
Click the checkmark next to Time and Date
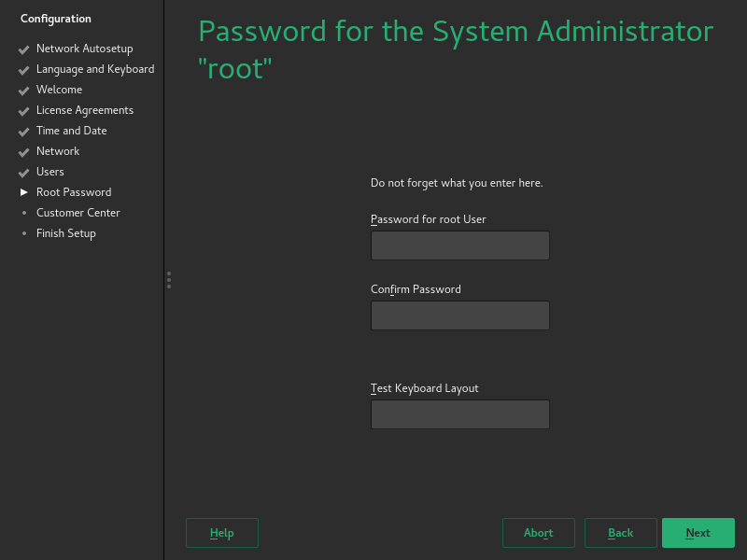coord(23,131)
